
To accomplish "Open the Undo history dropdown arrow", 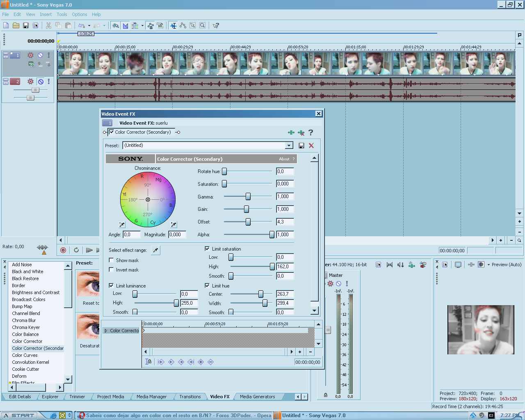I will click(x=89, y=25).
